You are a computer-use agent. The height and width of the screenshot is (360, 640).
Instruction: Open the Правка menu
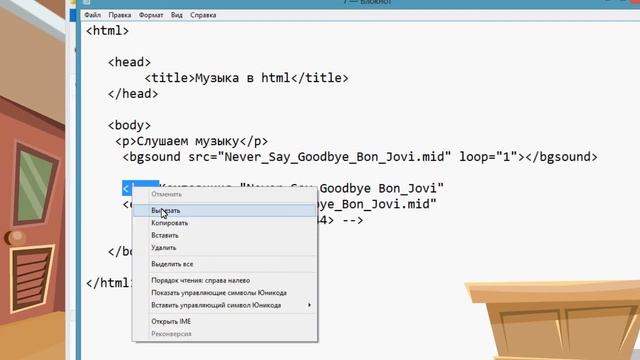click(x=120, y=15)
